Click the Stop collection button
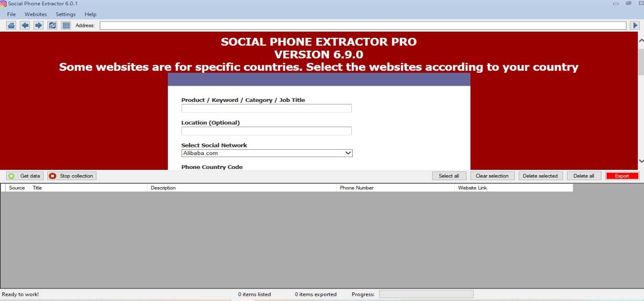 [x=71, y=176]
